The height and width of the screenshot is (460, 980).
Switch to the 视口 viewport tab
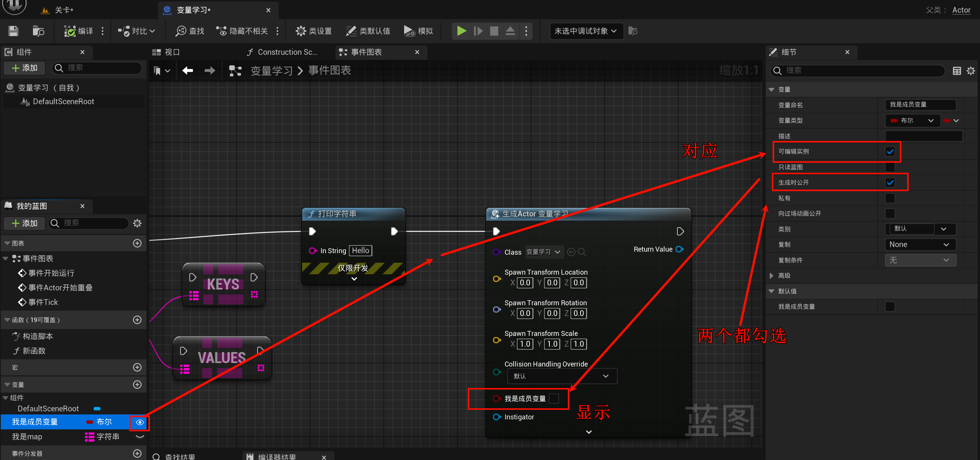[166, 52]
